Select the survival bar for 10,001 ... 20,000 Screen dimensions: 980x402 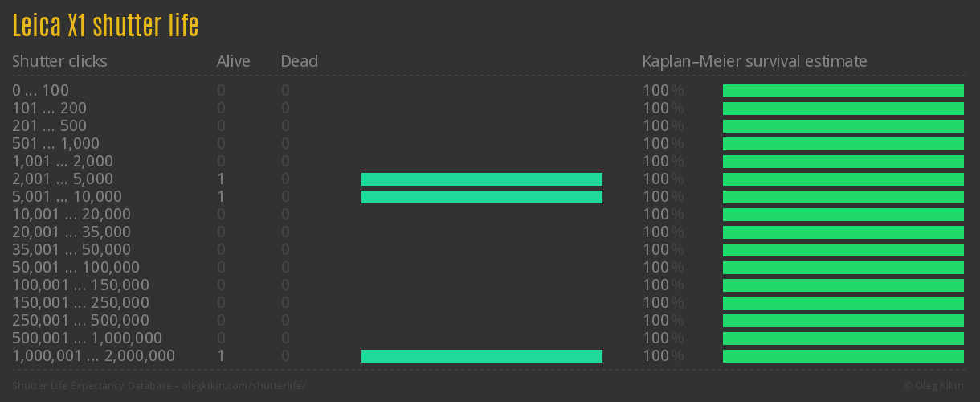[843, 215]
